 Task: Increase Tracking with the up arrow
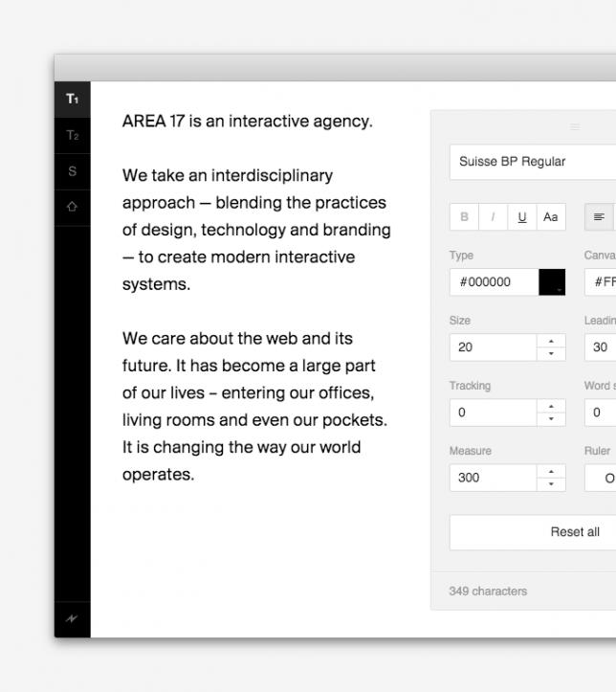click(551, 407)
